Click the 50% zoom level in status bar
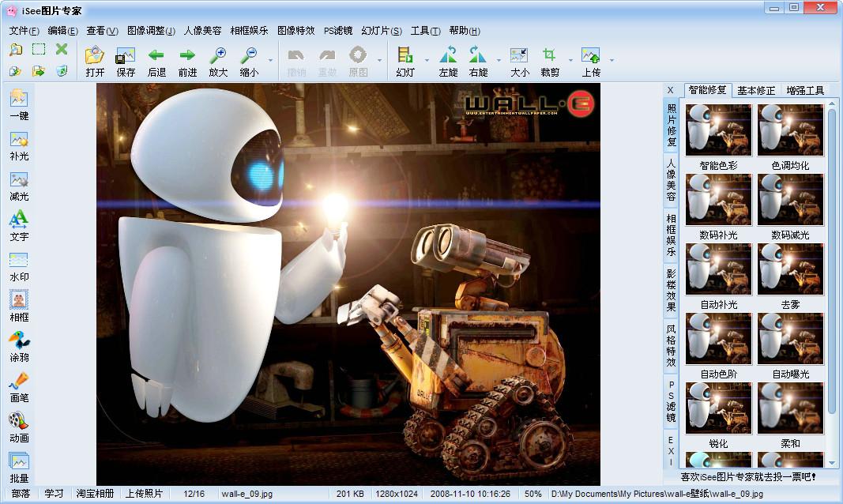Screen dimensions: 843x504 pos(533,493)
